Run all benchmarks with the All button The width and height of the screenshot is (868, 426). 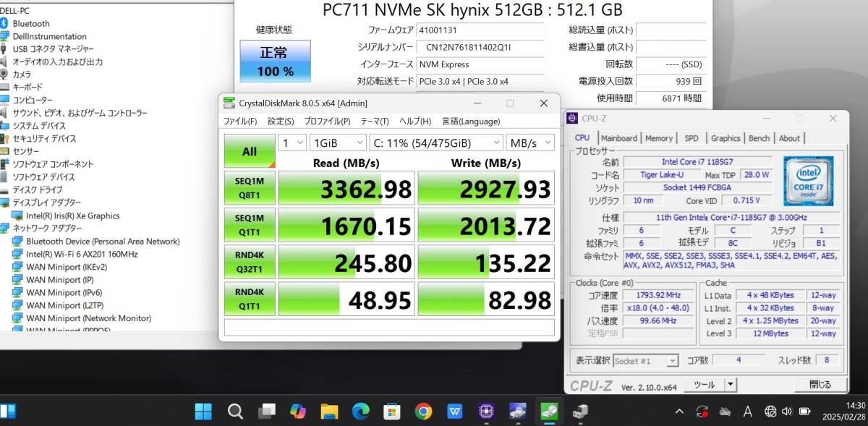click(250, 151)
